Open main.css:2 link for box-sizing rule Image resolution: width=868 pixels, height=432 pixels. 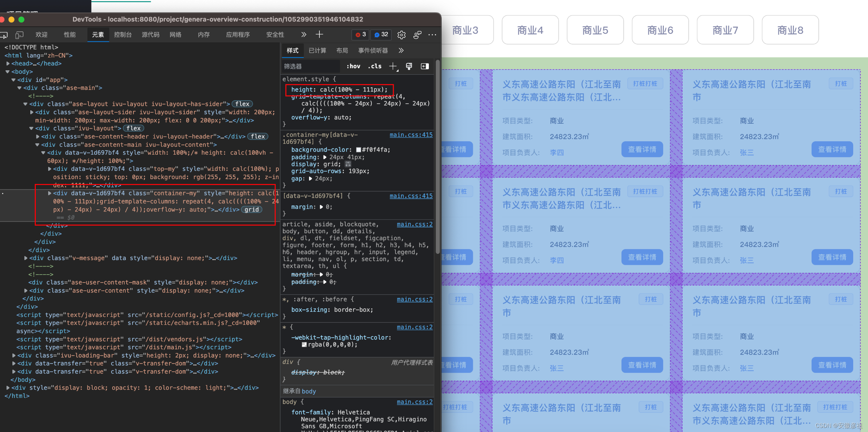[415, 299]
